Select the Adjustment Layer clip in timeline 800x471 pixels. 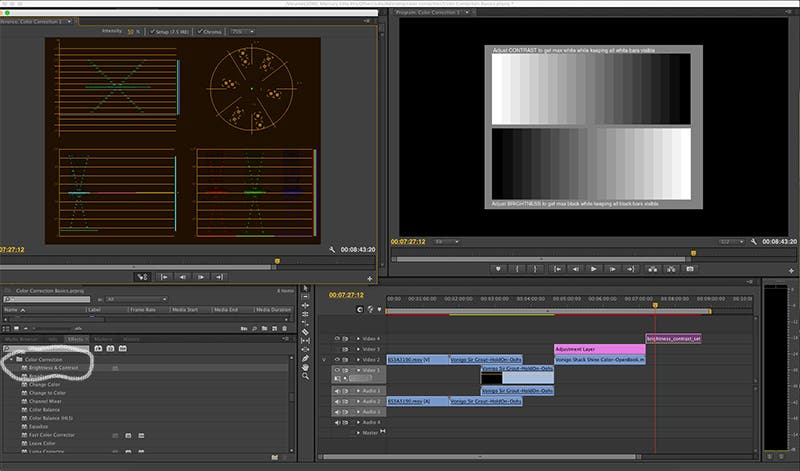pyautogui.click(x=599, y=350)
